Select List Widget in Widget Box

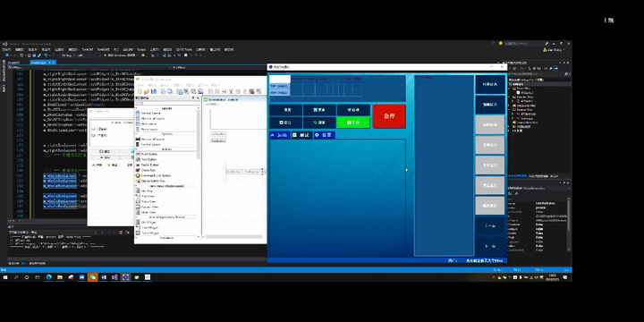[149, 222]
